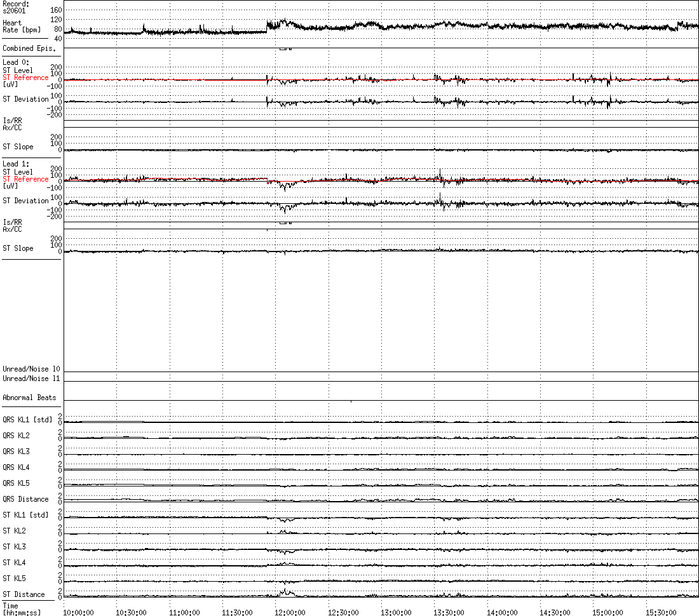Select the QRS Distance trace label
Screen dimensions: 699x616
(25, 499)
